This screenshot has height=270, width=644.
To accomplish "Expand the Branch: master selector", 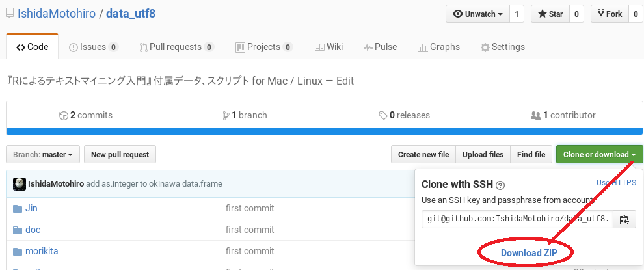I will (43, 154).
